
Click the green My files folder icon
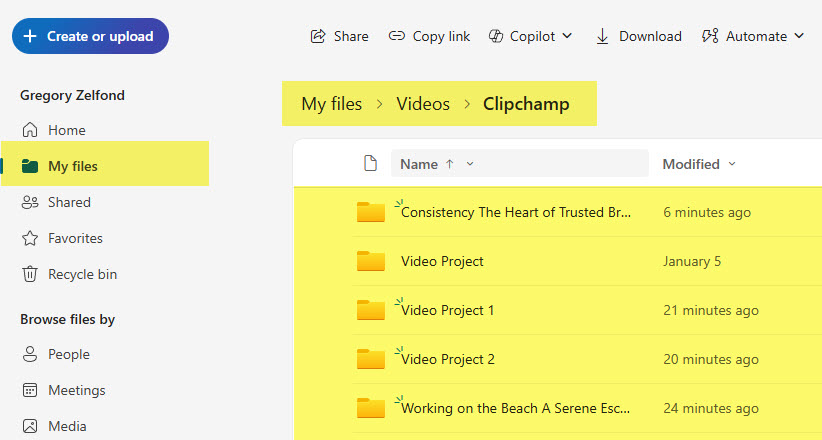point(30,166)
